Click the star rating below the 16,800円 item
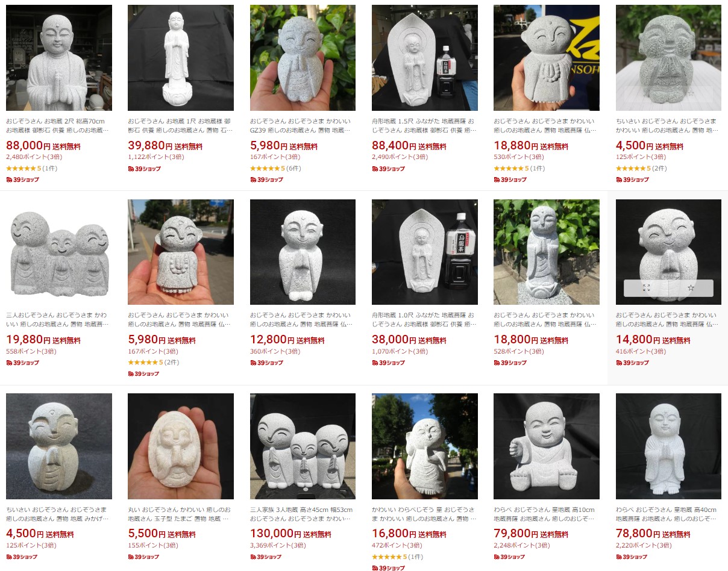Image resolution: width=728 pixels, height=571 pixels. (x=388, y=557)
